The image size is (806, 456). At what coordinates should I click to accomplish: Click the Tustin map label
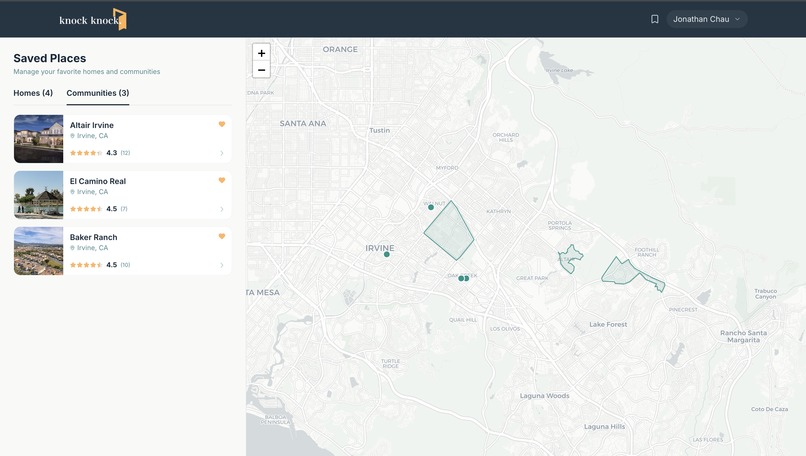[x=379, y=130]
